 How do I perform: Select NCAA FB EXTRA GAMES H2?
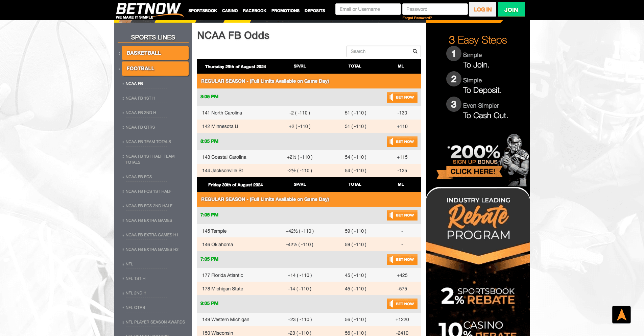coord(152,250)
